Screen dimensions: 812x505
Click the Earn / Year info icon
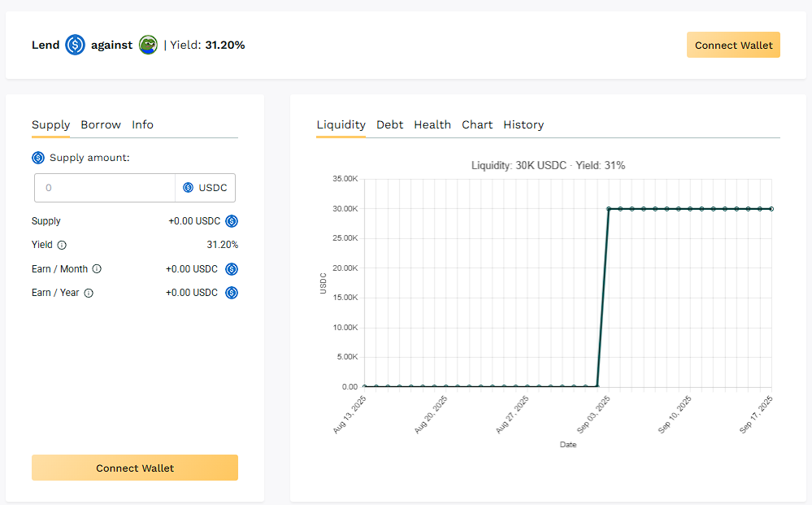89,293
